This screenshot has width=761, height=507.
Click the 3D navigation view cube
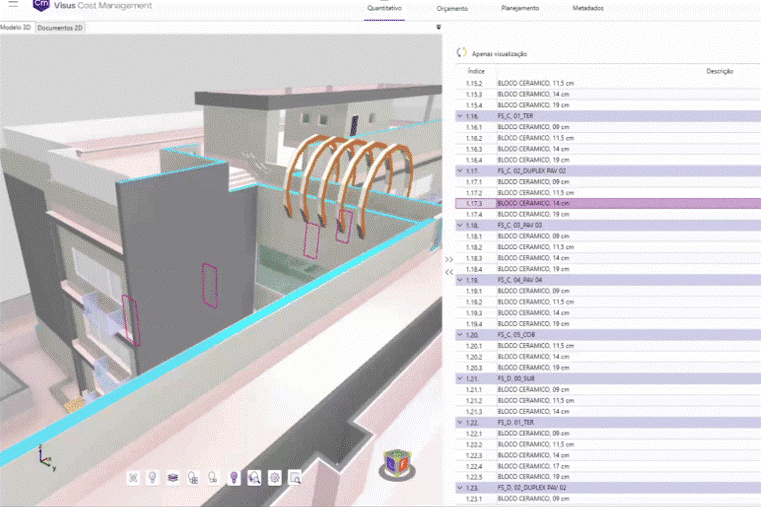coord(397,465)
